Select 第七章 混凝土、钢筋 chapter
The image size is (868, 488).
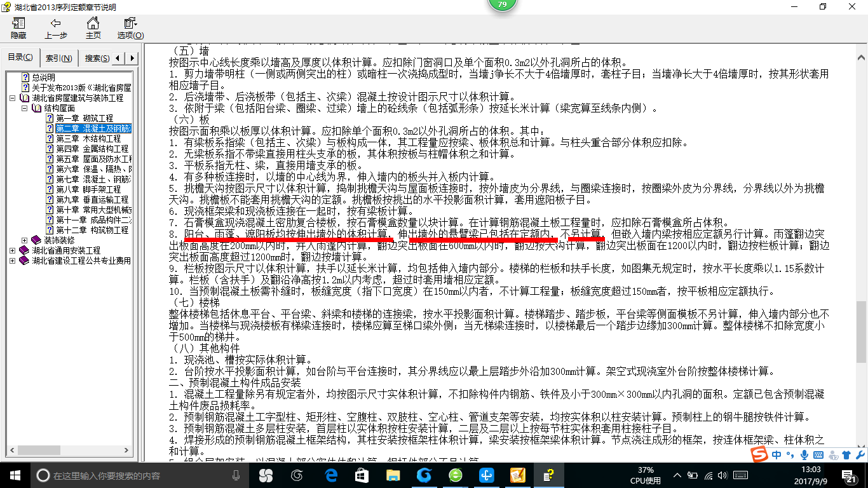[x=93, y=179]
